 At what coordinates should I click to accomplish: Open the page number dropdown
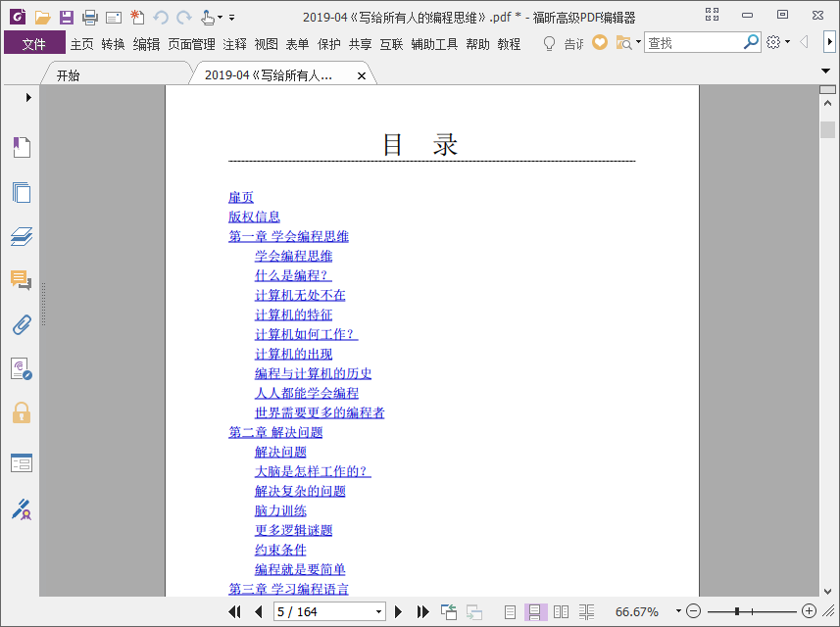[x=378, y=611]
